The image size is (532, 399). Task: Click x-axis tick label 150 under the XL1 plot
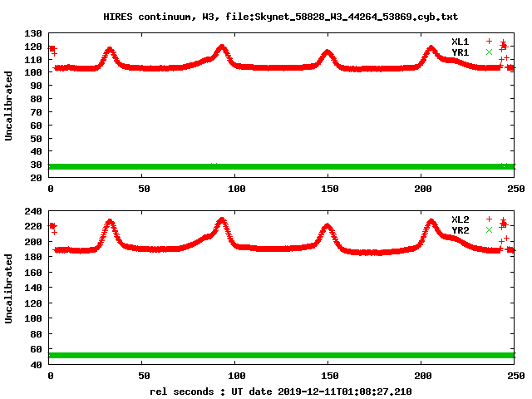tap(330, 189)
